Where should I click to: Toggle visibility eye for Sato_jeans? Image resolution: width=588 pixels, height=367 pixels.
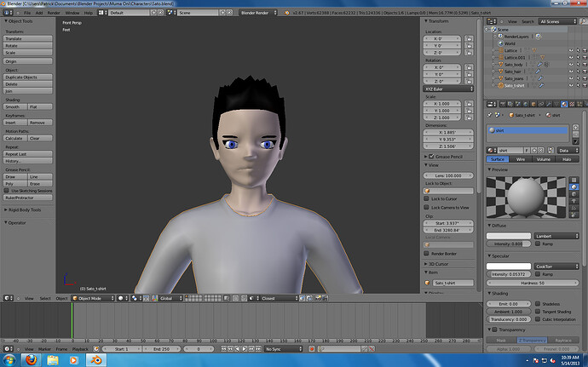[571, 78]
